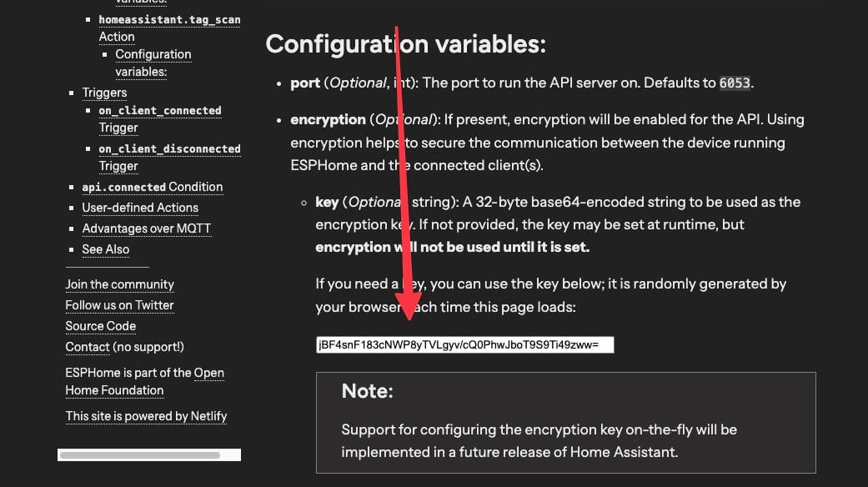Click the generated encryption key field

tap(465, 344)
